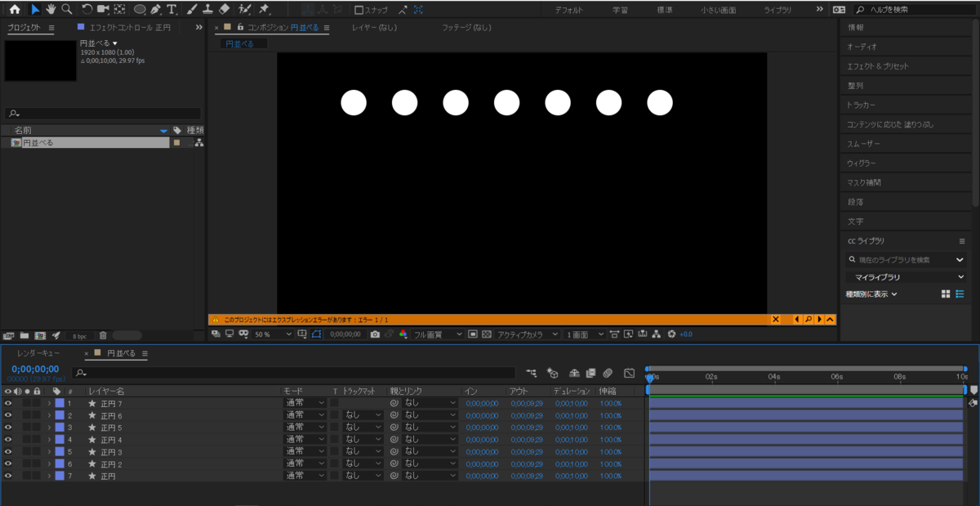The image size is (980, 506).
Task: Open track matte dropdown for 正円 6
Action: [363, 415]
